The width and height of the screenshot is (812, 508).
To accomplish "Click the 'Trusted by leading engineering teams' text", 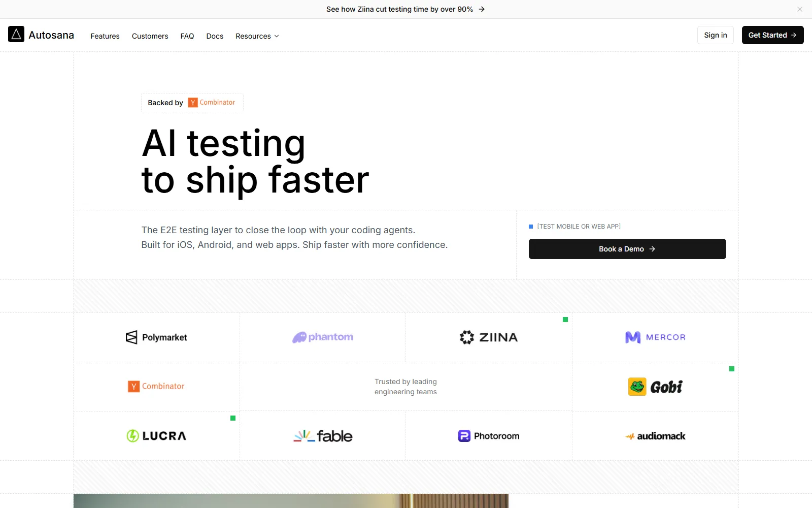I will click(405, 387).
